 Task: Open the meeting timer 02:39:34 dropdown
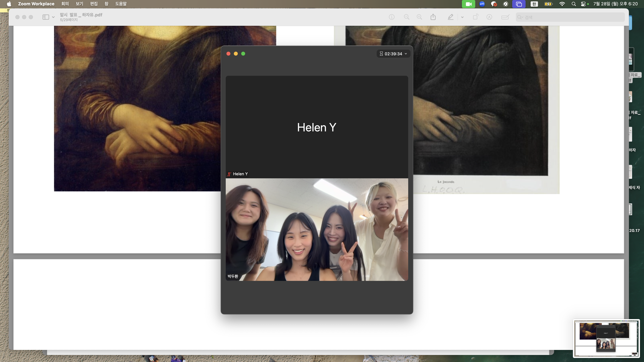(x=393, y=54)
